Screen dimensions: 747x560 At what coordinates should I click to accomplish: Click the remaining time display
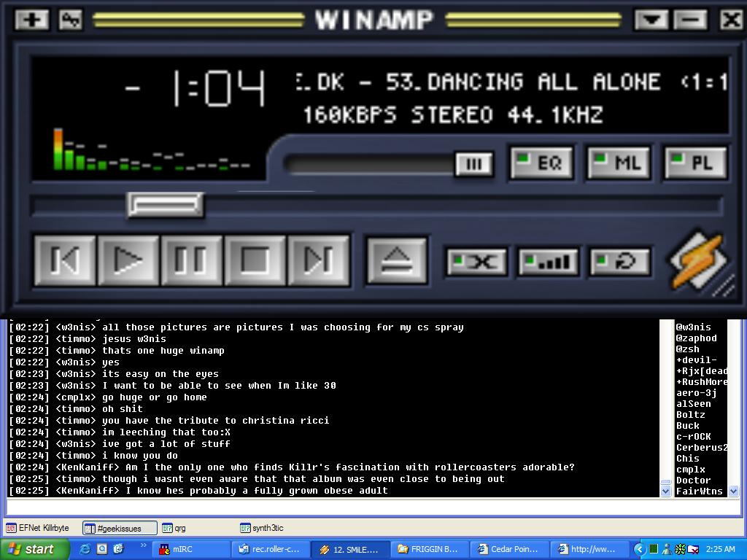[x=196, y=88]
